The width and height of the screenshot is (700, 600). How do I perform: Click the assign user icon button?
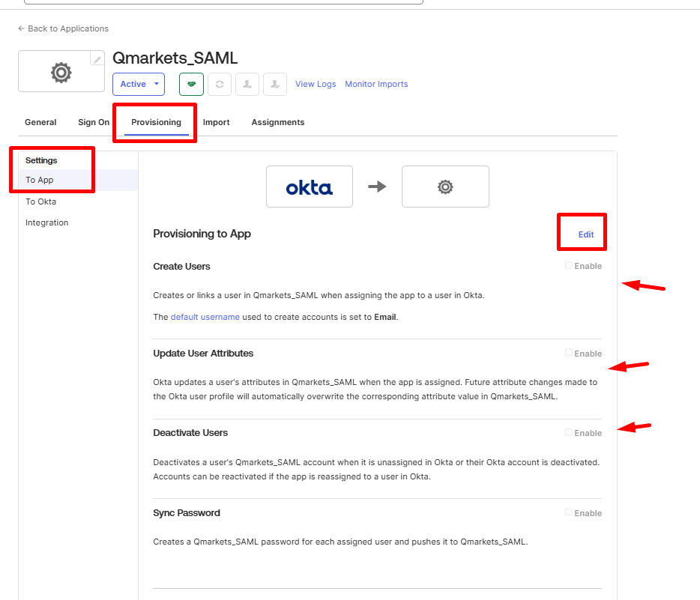tap(247, 85)
